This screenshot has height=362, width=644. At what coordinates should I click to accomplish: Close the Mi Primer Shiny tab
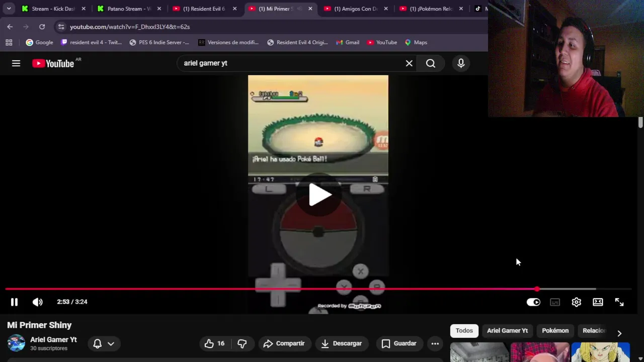click(x=310, y=9)
